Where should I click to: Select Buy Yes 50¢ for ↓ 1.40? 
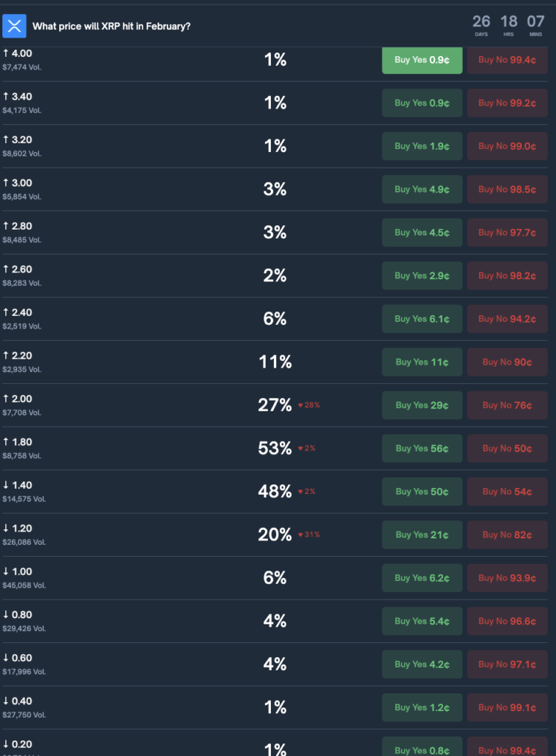(x=422, y=492)
